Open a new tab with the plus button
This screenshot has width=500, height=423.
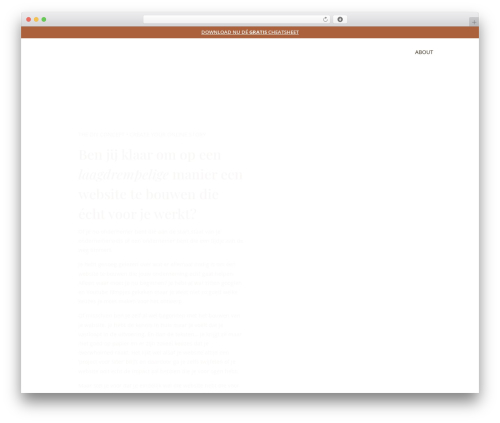[x=474, y=22]
